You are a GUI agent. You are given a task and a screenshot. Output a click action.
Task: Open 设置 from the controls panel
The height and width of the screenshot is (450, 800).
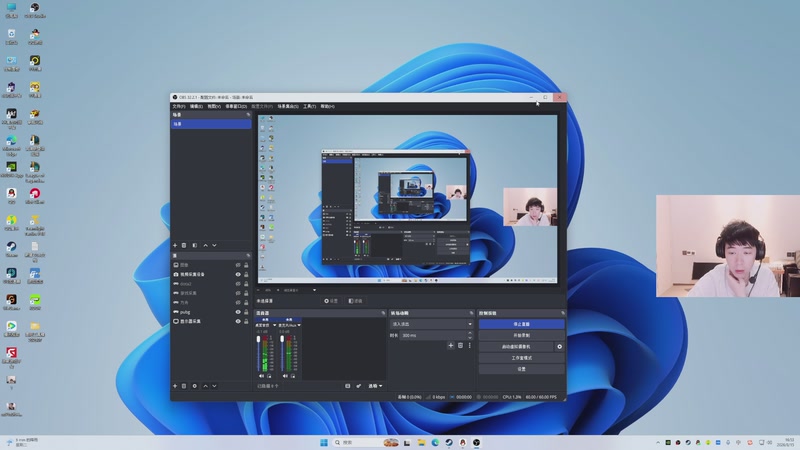click(x=521, y=369)
